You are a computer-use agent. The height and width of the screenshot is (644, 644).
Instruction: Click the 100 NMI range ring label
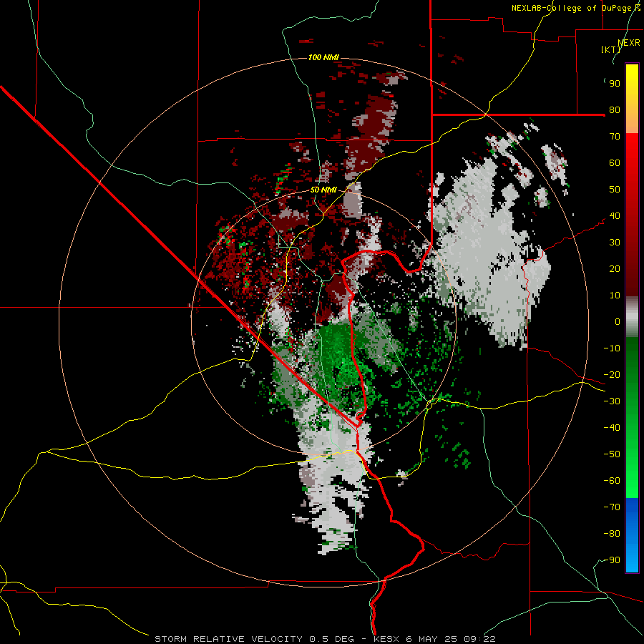pos(323,57)
